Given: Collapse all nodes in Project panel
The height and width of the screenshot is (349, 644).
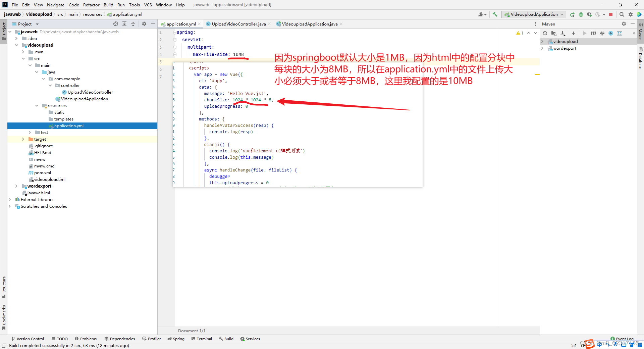Looking at the screenshot, I should [x=133, y=24].
